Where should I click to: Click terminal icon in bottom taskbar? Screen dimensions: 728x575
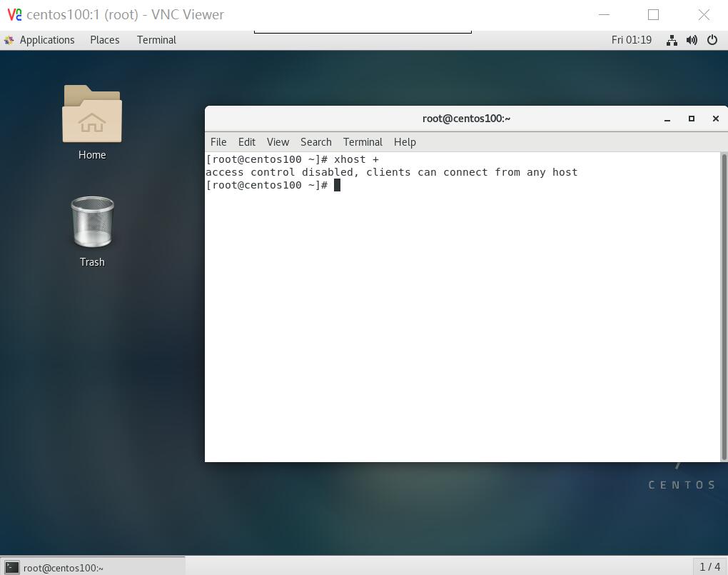pyautogui.click(x=12, y=567)
